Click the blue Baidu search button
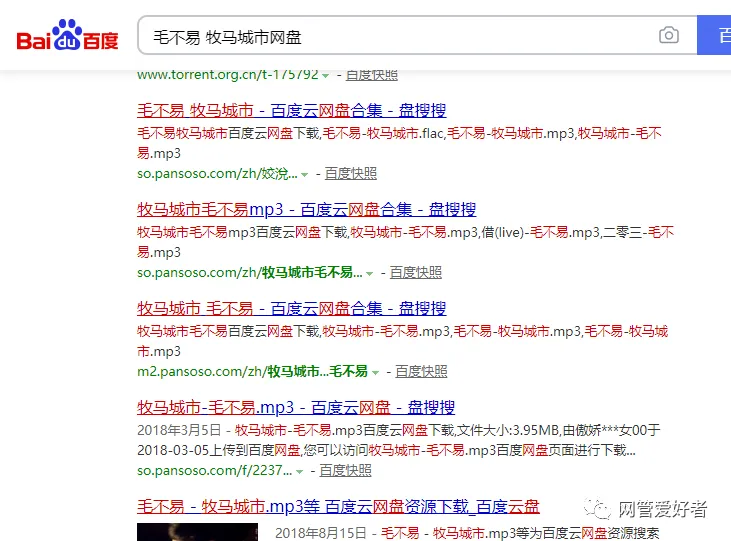Viewport: 731px width, 541px height. tap(714, 35)
